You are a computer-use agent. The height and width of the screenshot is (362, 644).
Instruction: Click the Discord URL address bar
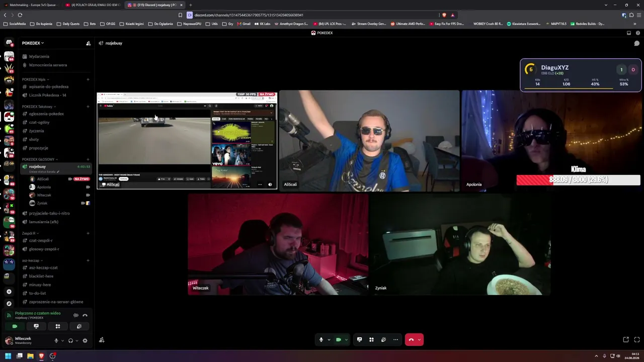click(x=312, y=15)
